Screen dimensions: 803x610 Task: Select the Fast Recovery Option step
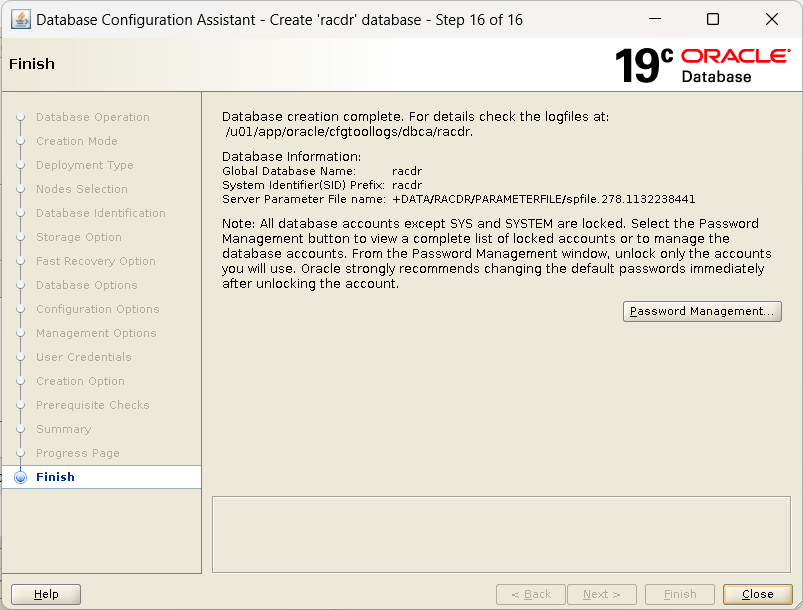tap(96, 261)
